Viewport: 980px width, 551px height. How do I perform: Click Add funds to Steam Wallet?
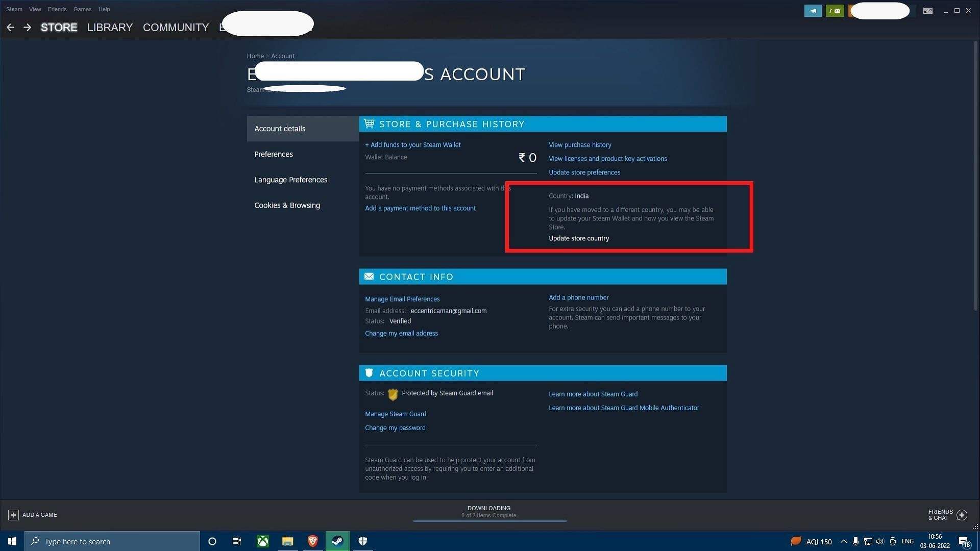[x=412, y=144]
